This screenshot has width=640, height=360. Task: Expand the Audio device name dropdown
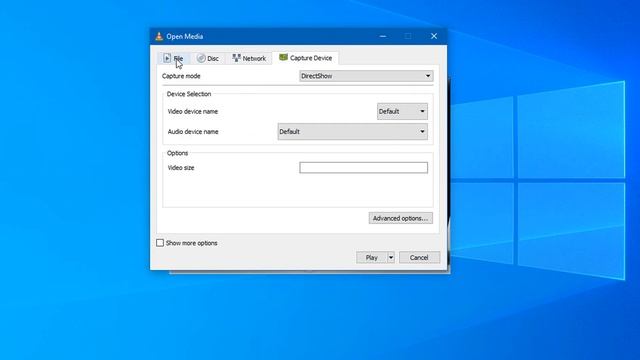(x=353, y=131)
